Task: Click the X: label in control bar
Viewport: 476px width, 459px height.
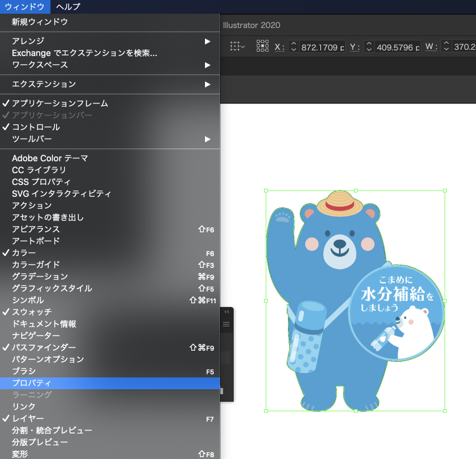Action: point(280,47)
